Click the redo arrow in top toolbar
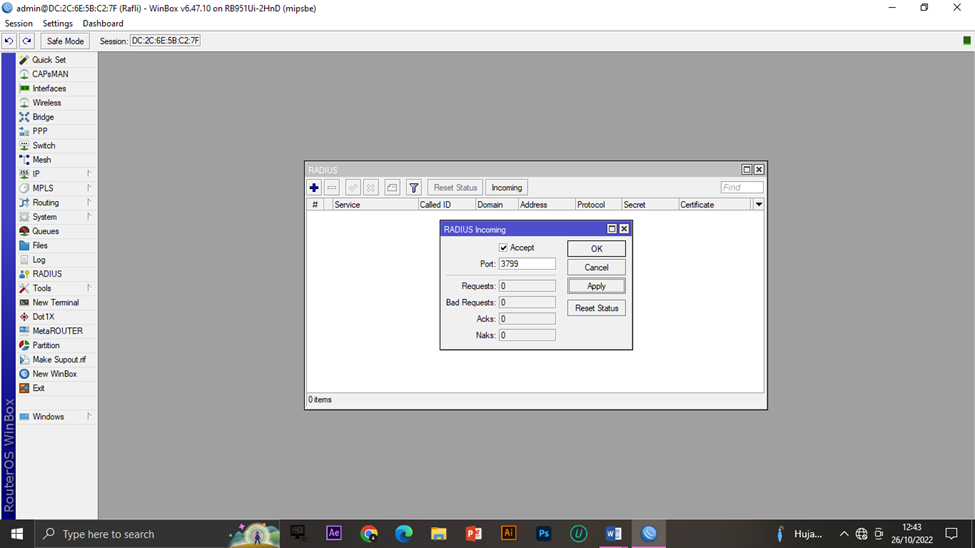Viewport: 975px width, 548px height. (27, 41)
